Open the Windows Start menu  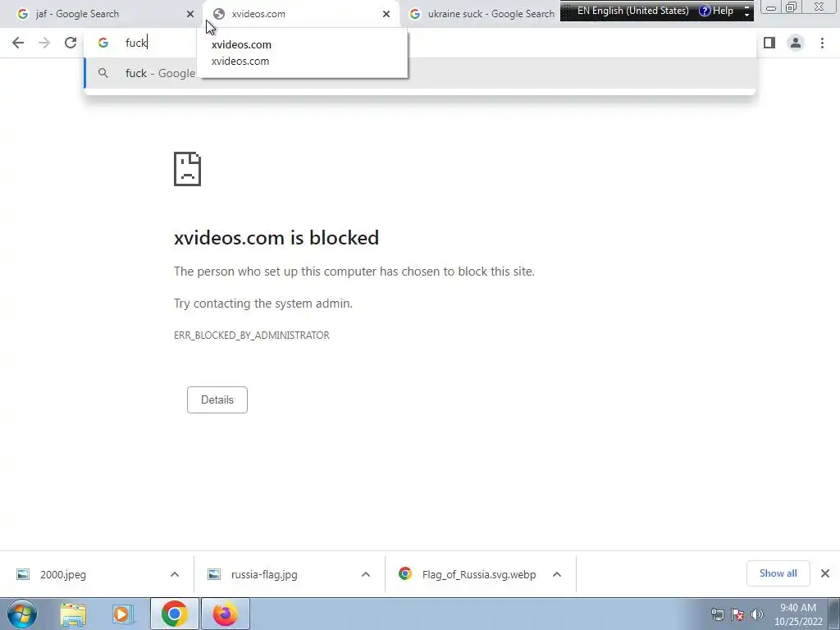click(x=22, y=614)
